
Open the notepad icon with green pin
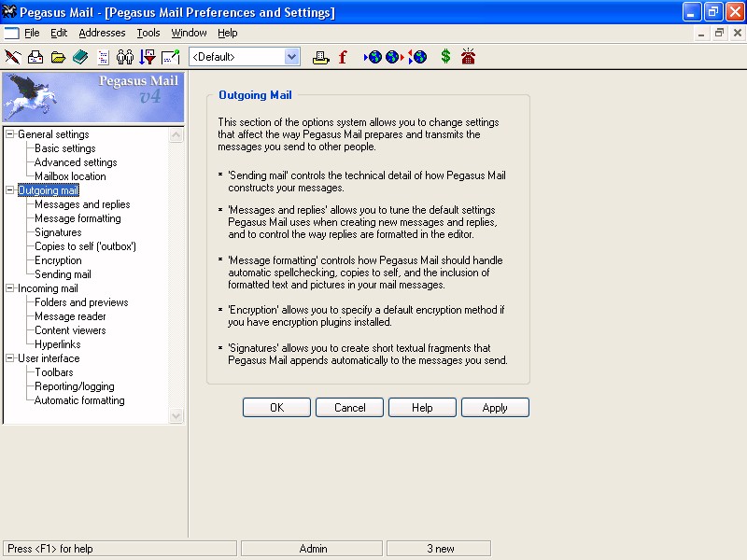coord(171,57)
